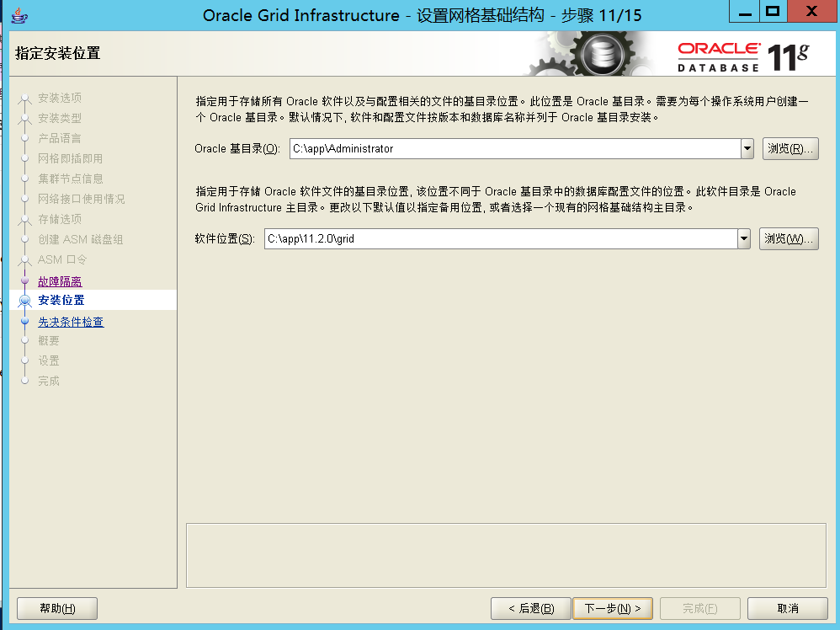The height and width of the screenshot is (630, 840).
Task: Maximize the installer window
Action: tap(773, 11)
